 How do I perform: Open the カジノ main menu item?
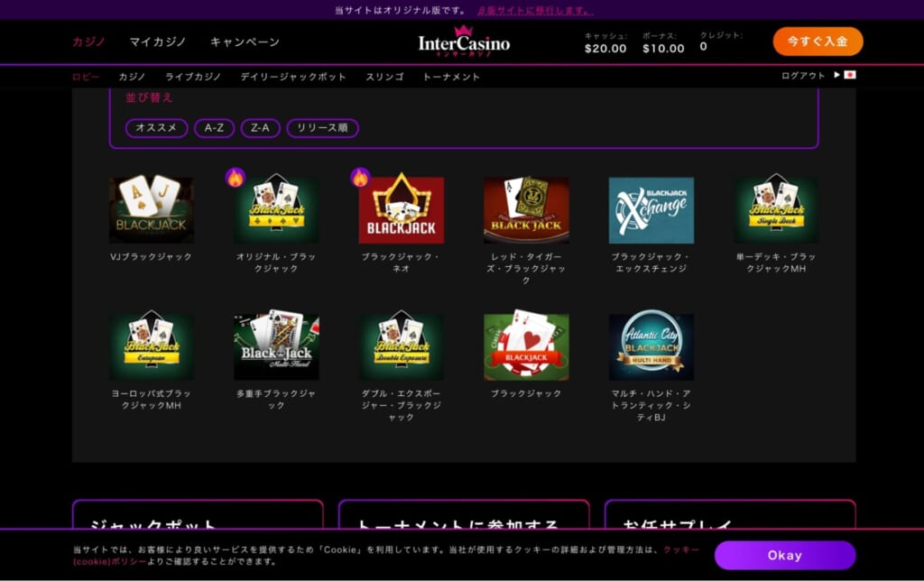tap(89, 41)
